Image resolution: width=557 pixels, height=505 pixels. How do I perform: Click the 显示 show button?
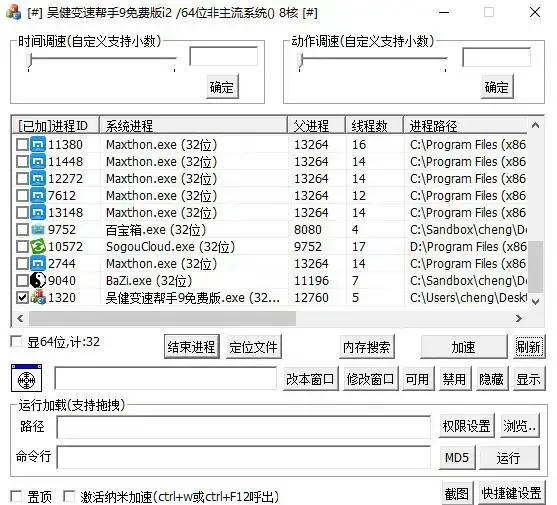click(x=529, y=379)
